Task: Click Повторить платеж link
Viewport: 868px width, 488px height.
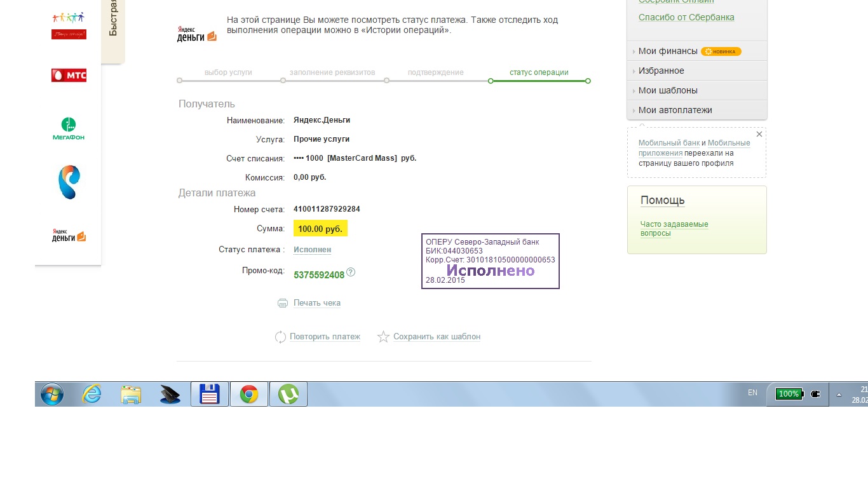Action: 325,337
